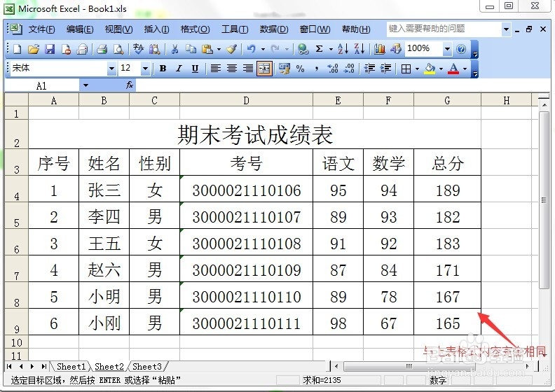Select the cell containing 张三
555x392 pixels.
(x=104, y=189)
